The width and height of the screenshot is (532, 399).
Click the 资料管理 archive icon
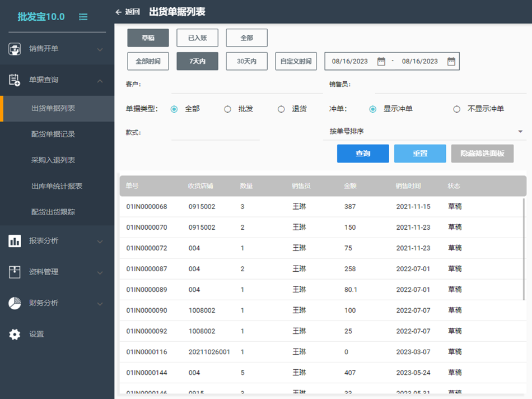(15, 272)
